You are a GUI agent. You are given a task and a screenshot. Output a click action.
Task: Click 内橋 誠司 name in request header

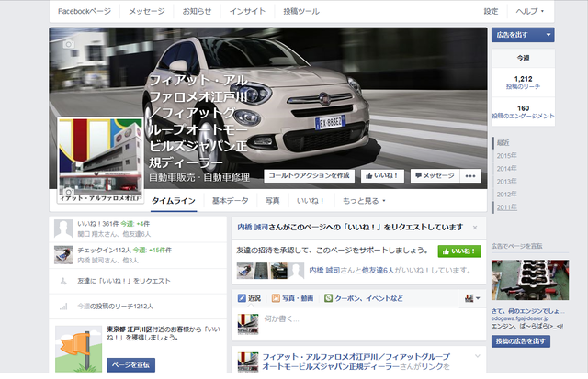tap(253, 228)
